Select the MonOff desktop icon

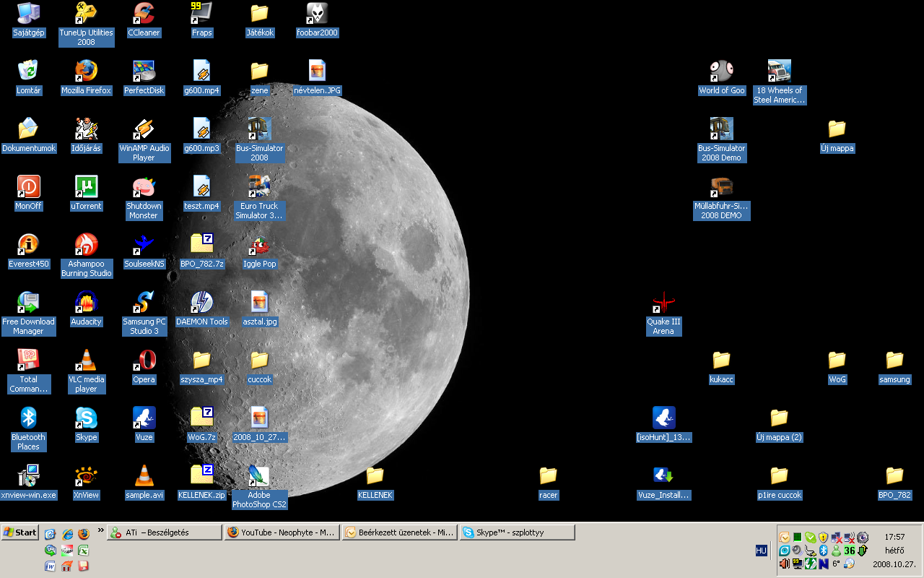click(x=28, y=194)
